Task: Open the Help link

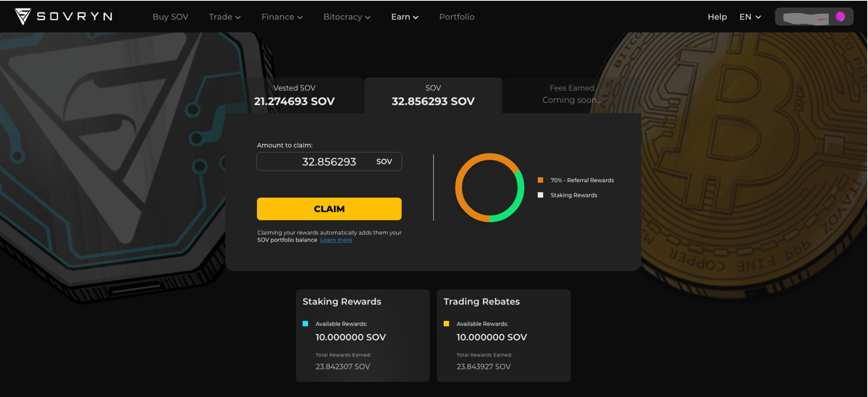Action: point(717,17)
